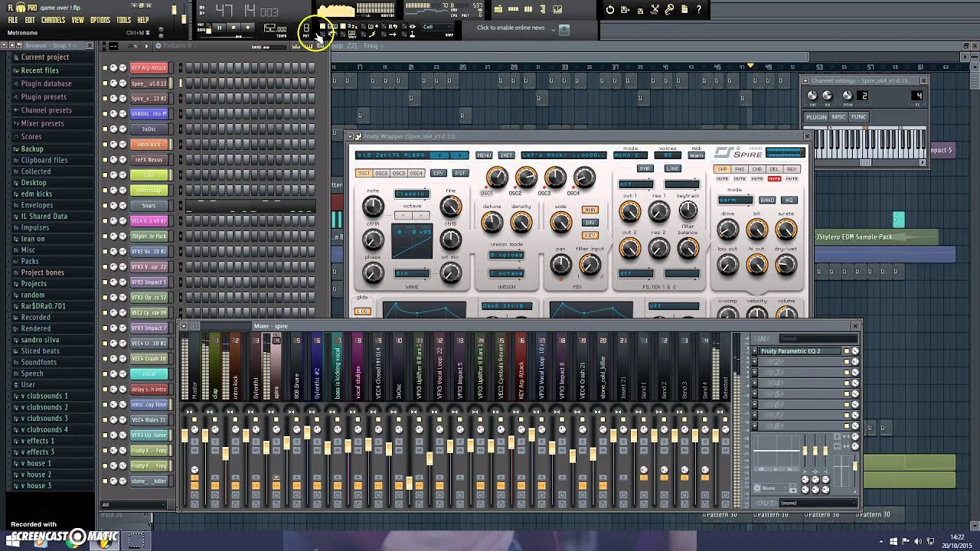Click the help question mark icon

pos(699,9)
